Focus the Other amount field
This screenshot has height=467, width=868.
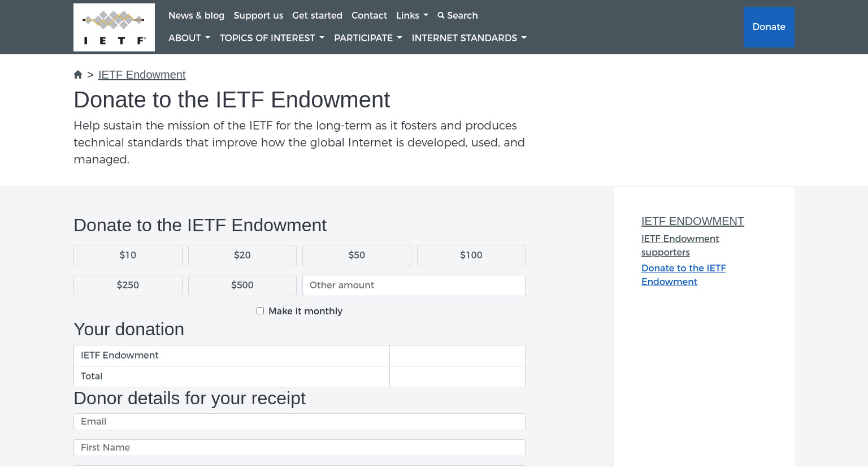tap(414, 286)
